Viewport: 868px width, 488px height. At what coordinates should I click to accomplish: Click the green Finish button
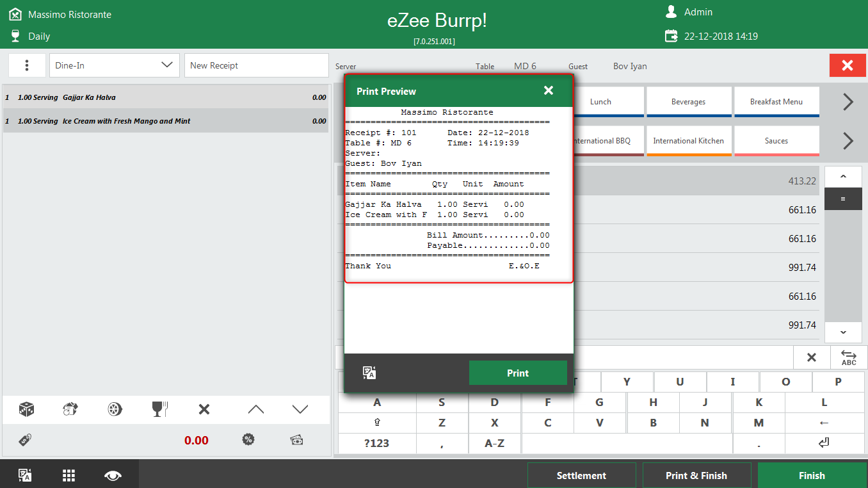[812, 475]
